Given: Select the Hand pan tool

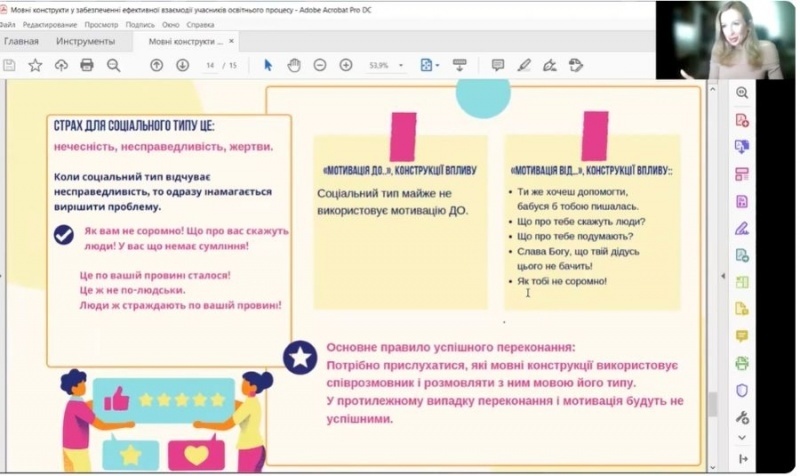Looking at the screenshot, I should 294,65.
